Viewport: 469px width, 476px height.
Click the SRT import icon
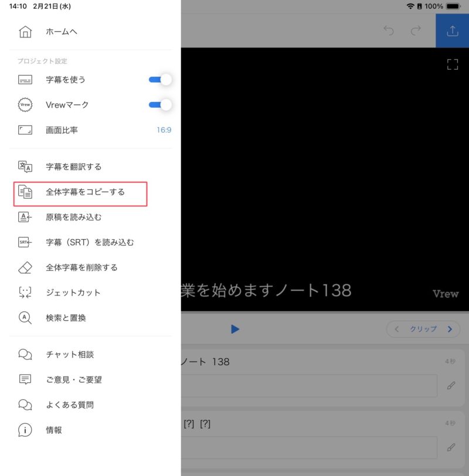(25, 242)
